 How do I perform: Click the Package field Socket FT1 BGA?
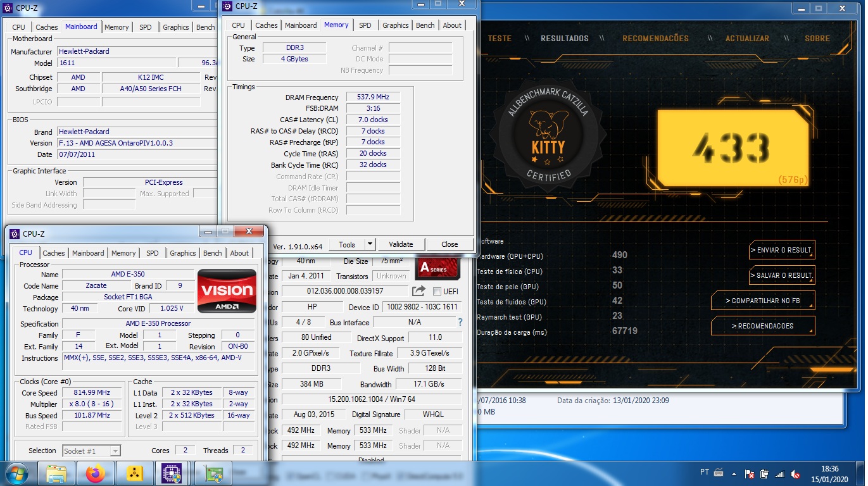(128, 297)
